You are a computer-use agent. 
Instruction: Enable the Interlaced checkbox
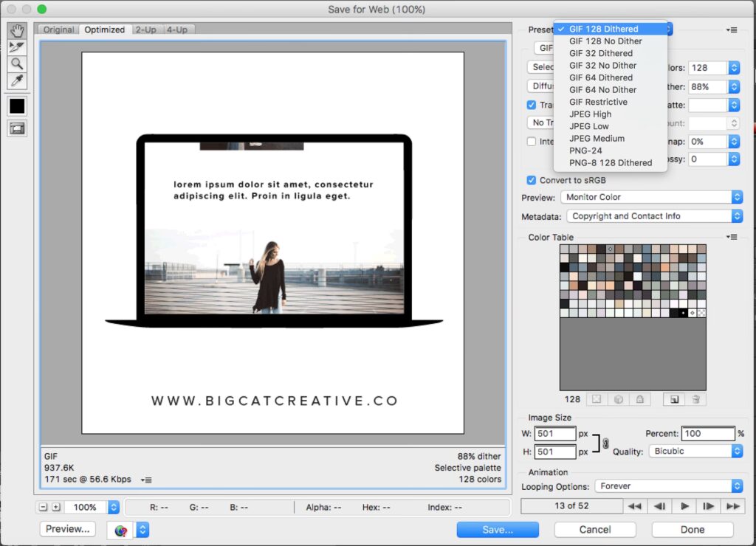pos(532,141)
